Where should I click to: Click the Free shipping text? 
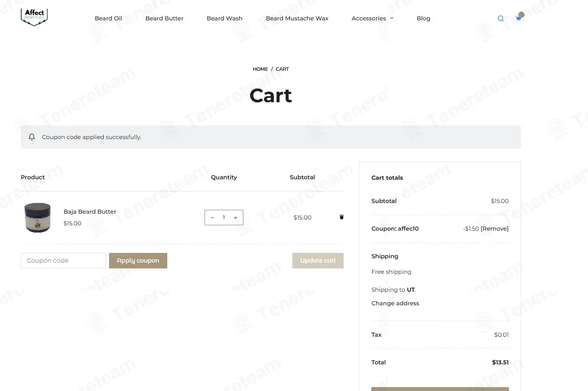pos(391,272)
